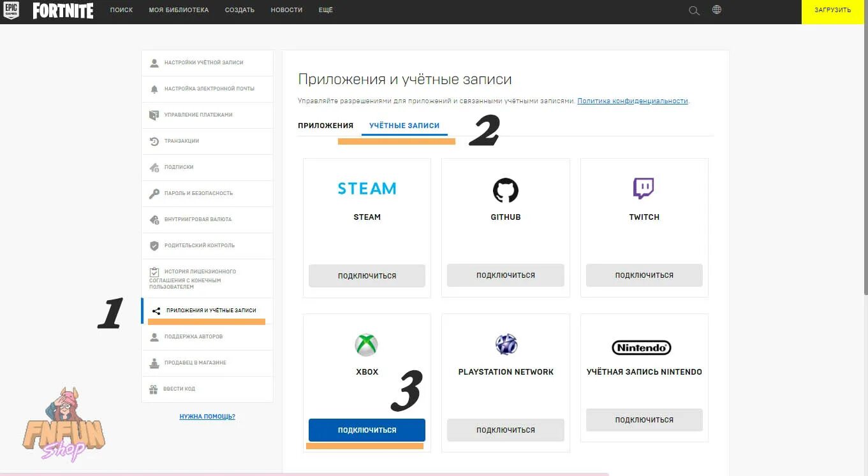This screenshot has width=868, height=476.
Task: Connect GitHub with its Подключиться button
Action: (506, 275)
